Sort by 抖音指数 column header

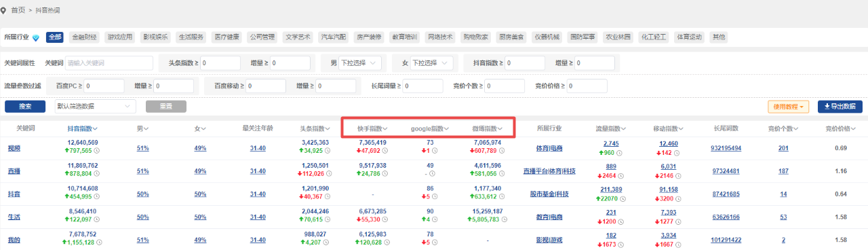(x=83, y=128)
